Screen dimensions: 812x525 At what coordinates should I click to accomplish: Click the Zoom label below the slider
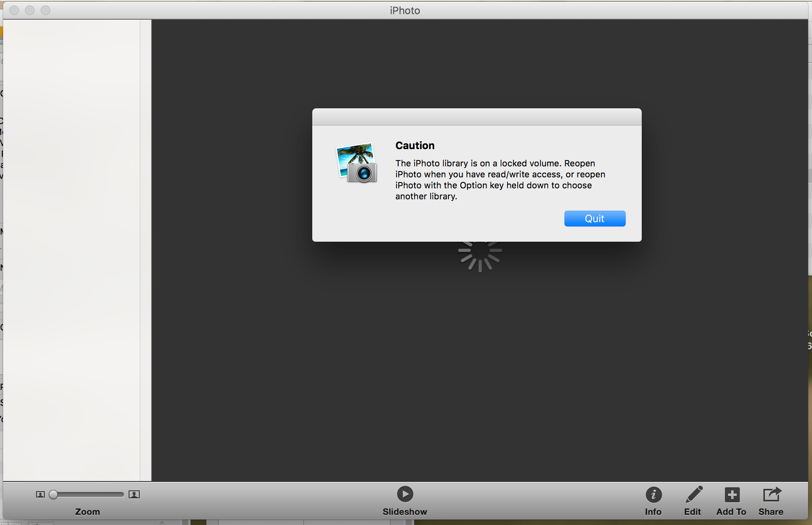(x=87, y=511)
